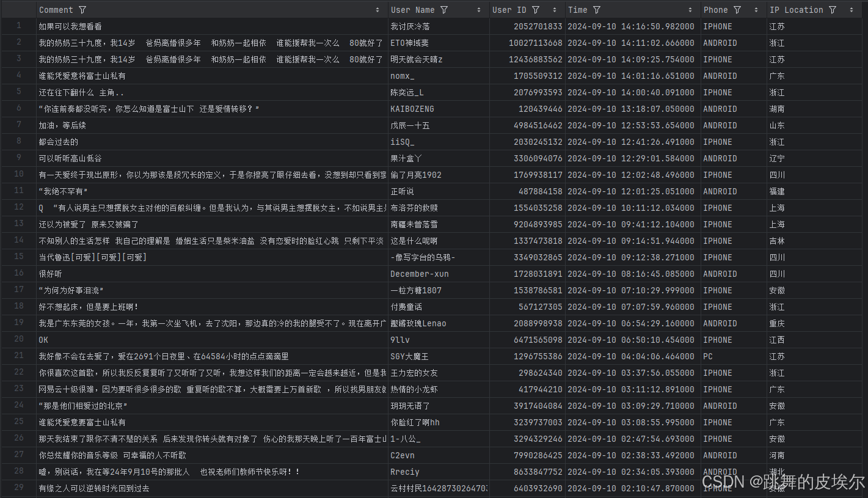
Task: Click time cell 2024-09-10 02:47:54.693000
Action: point(633,439)
